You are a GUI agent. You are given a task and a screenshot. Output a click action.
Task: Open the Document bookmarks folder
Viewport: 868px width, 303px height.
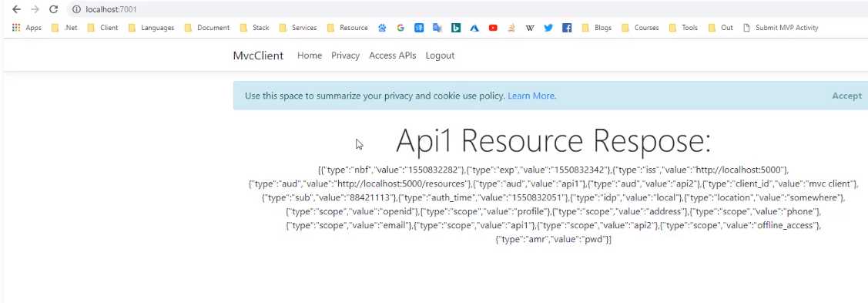(207, 28)
